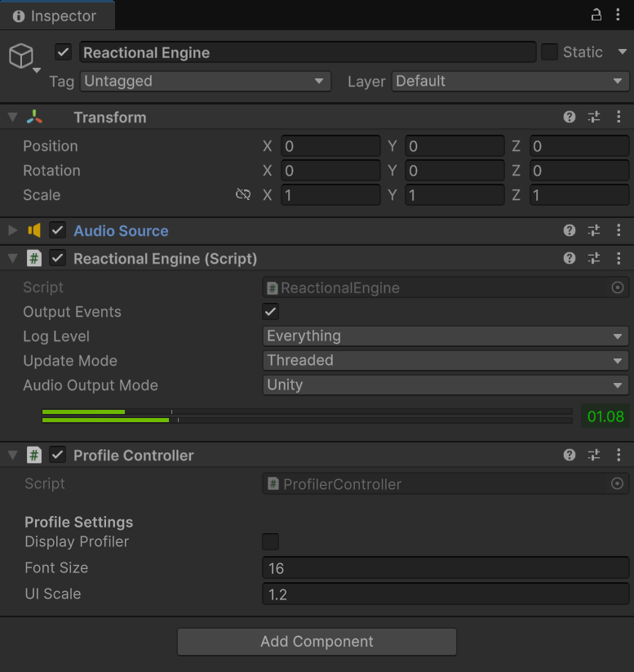Open the Layer dropdown set to Default

point(510,82)
